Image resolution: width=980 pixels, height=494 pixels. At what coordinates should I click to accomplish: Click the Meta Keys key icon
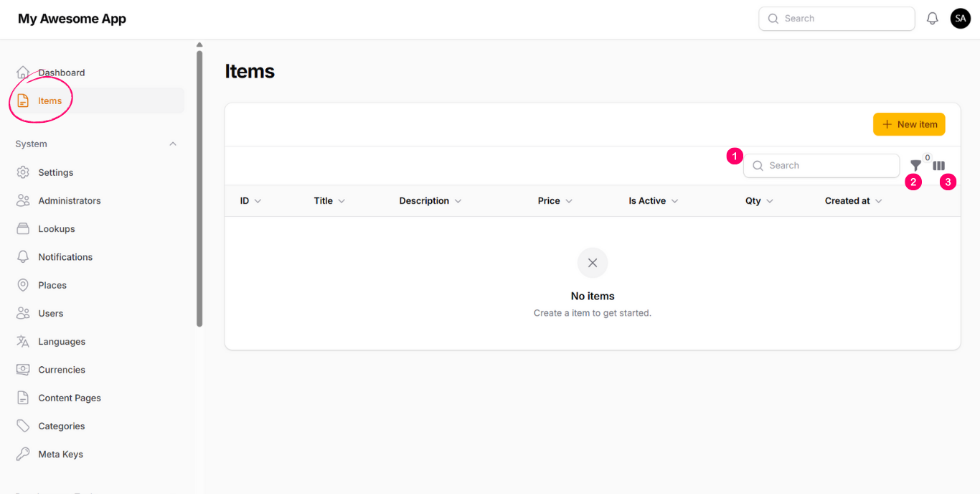click(23, 455)
